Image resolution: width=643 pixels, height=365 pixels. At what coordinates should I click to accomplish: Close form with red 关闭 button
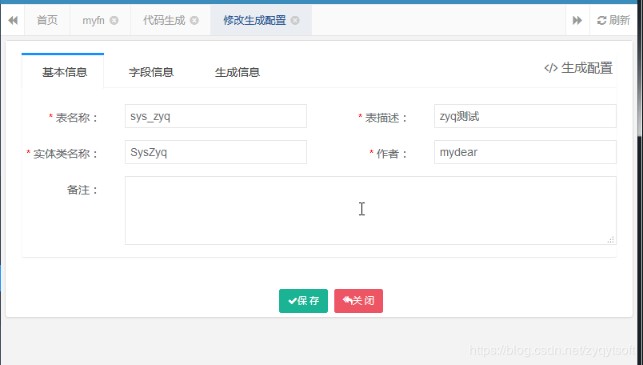[358, 301]
